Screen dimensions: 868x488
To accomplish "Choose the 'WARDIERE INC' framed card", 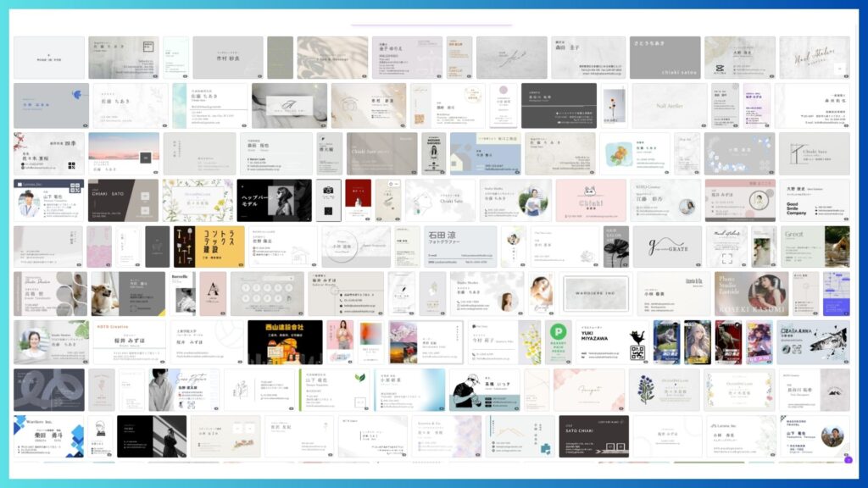I will pos(597,294).
